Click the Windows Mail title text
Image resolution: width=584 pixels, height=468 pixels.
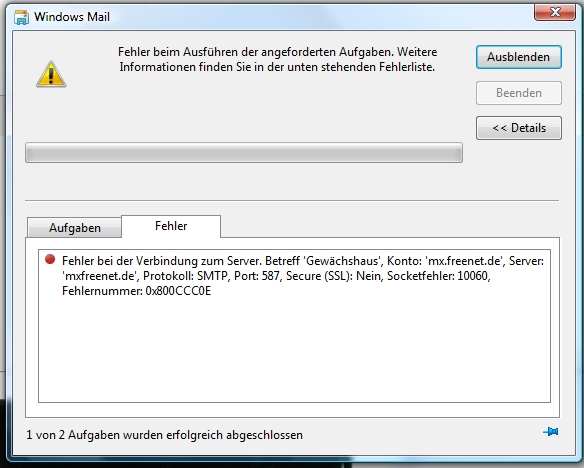[x=72, y=17]
